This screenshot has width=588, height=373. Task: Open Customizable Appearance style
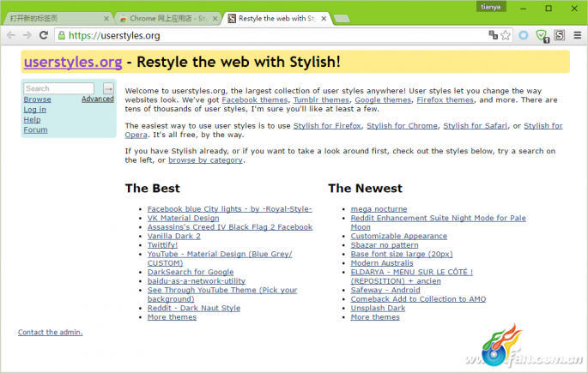[x=398, y=236]
